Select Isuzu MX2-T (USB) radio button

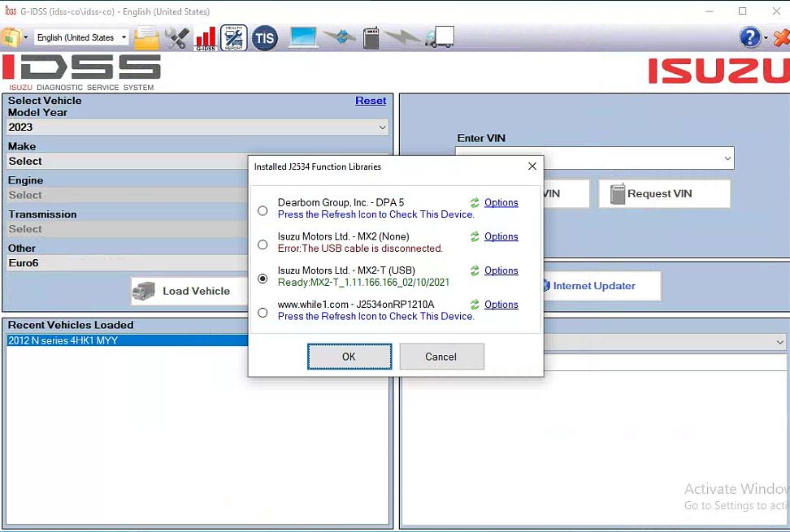point(263,279)
